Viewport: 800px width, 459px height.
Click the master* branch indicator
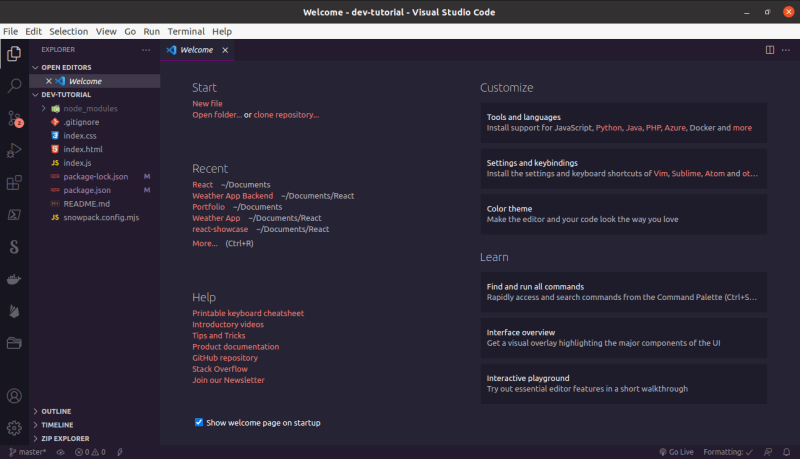[x=28, y=452]
